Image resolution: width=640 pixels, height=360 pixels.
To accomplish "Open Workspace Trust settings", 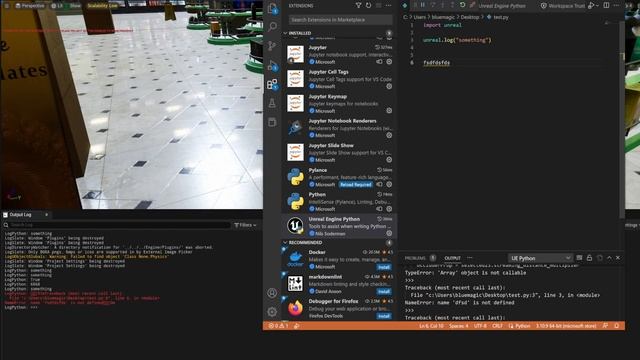I will pyautogui.click(x=563, y=6).
